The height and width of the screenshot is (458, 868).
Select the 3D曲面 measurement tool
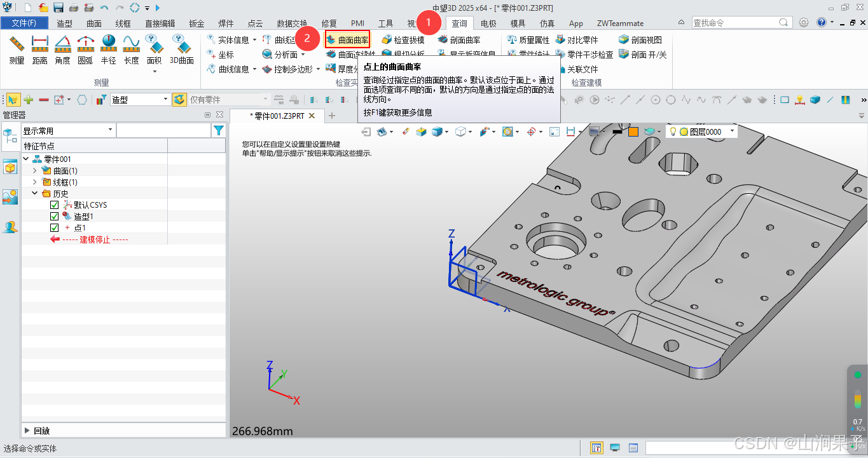[181, 50]
